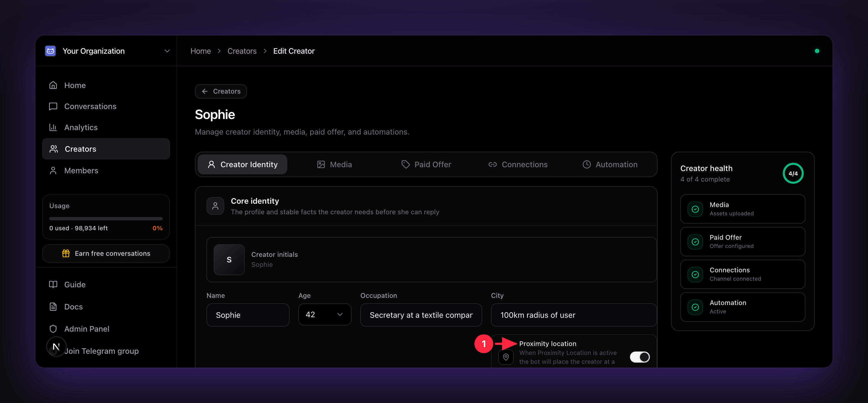Viewport: 868px width, 403px height.
Task: Expand the Your Organization switcher chevron
Action: [x=167, y=51]
